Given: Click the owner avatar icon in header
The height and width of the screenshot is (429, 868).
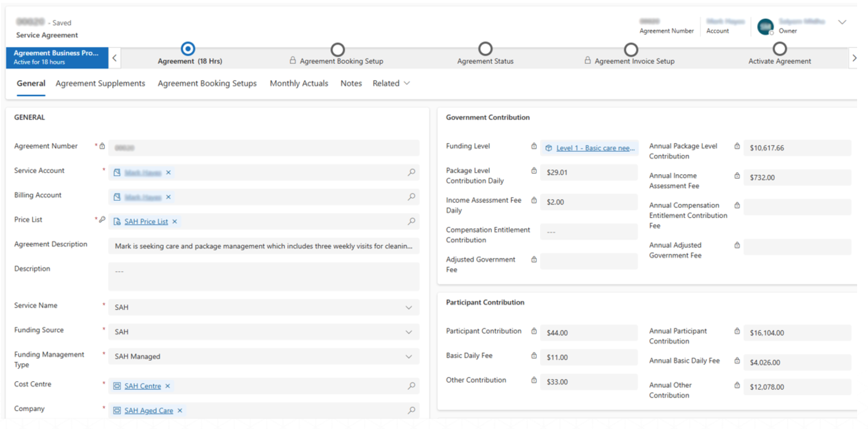Looking at the screenshot, I should click(765, 27).
